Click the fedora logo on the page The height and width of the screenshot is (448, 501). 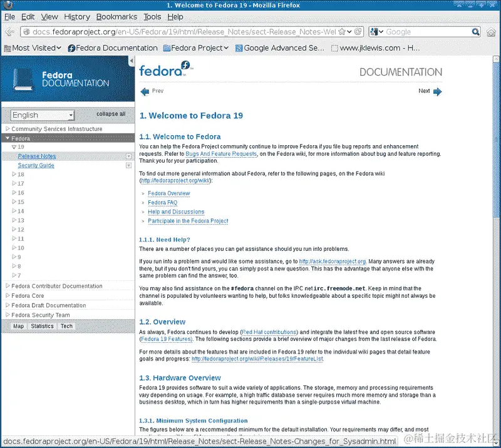(166, 69)
